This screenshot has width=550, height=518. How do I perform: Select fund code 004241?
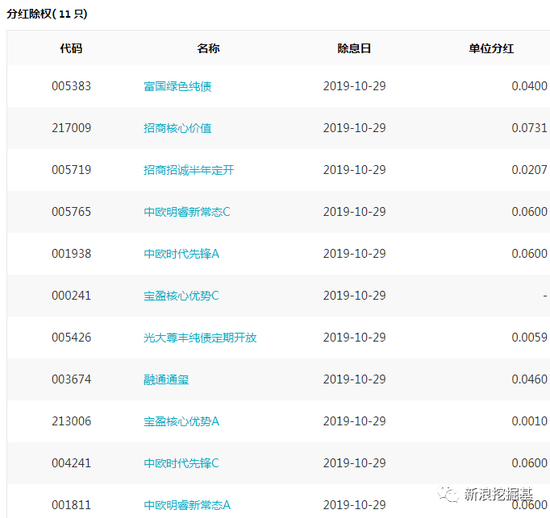tap(71, 463)
